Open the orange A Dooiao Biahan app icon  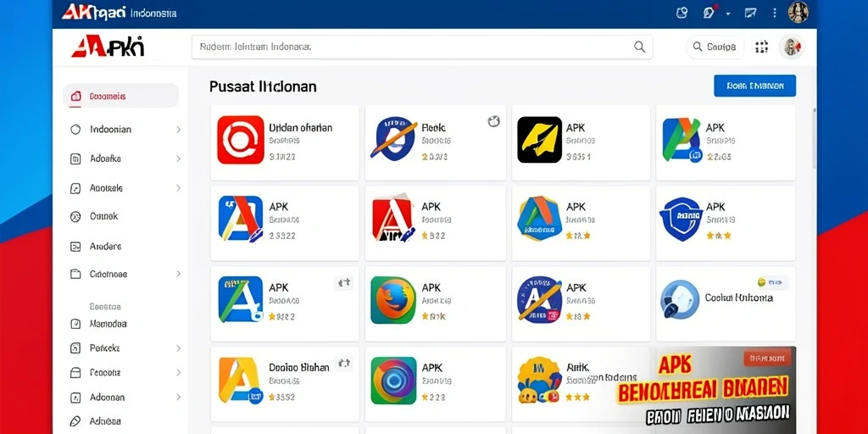click(240, 381)
